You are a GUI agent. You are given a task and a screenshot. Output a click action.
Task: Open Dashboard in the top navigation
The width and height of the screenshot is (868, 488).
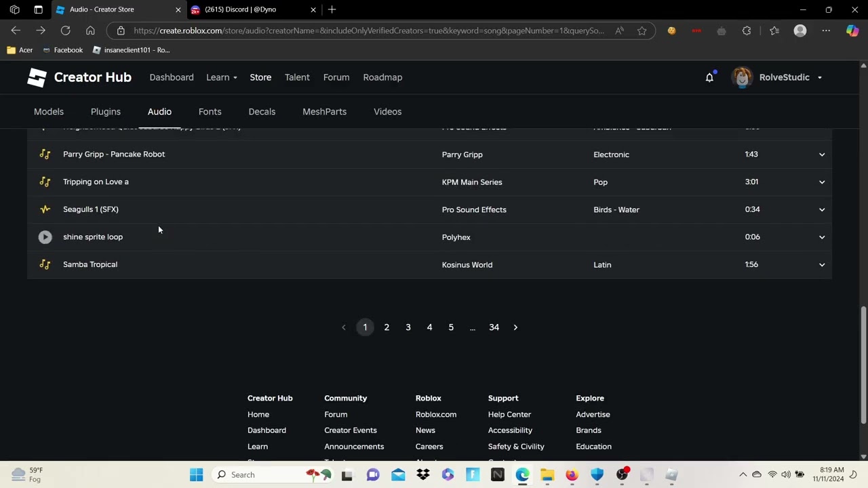(172, 77)
